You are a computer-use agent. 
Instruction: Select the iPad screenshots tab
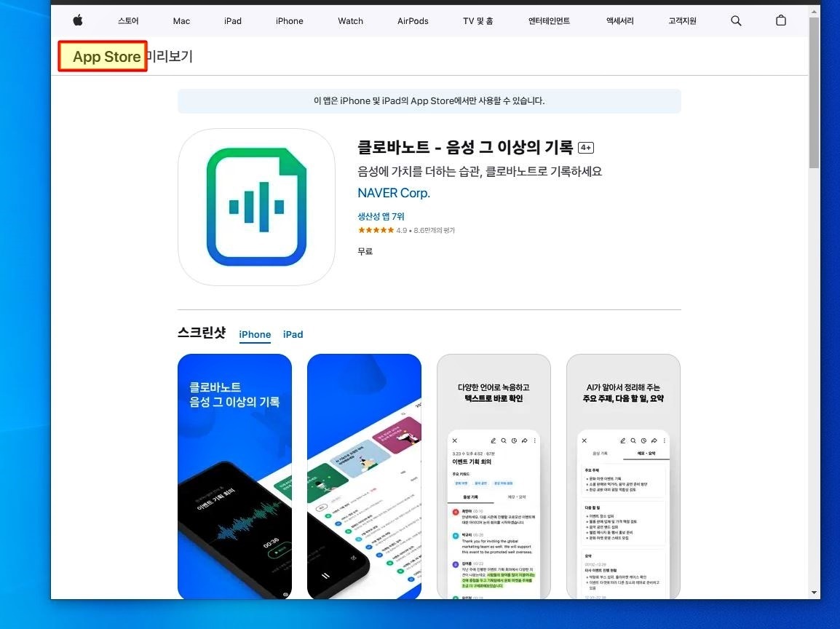point(293,334)
